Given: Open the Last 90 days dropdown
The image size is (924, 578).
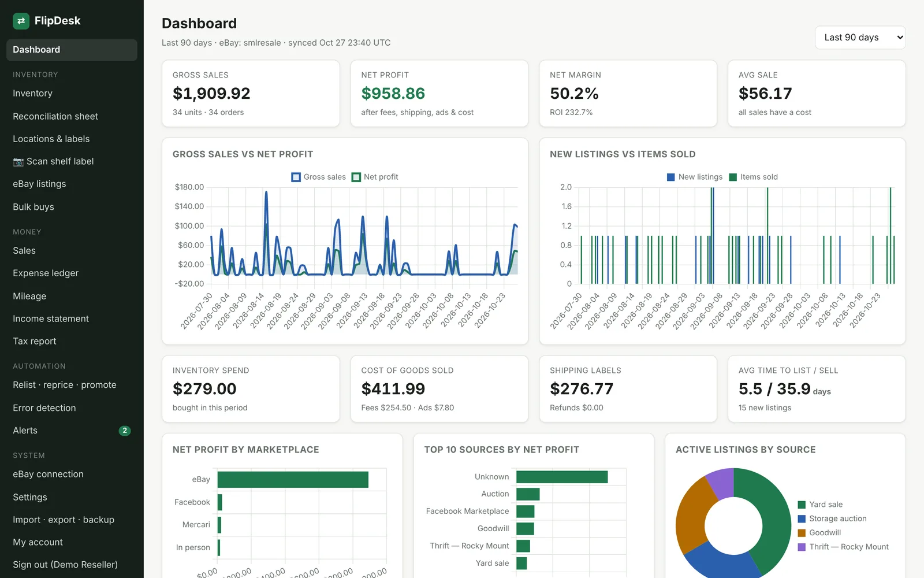Looking at the screenshot, I should pyautogui.click(x=860, y=38).
